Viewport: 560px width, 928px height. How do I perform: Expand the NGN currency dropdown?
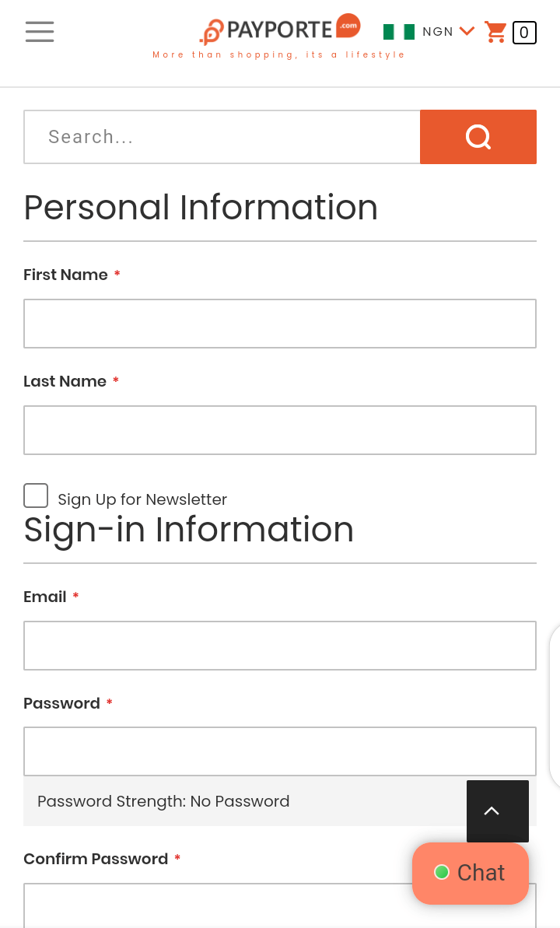coord(467,31)
